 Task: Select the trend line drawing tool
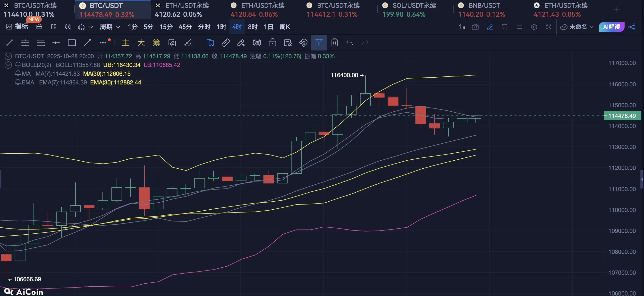(x=9, y=43)
